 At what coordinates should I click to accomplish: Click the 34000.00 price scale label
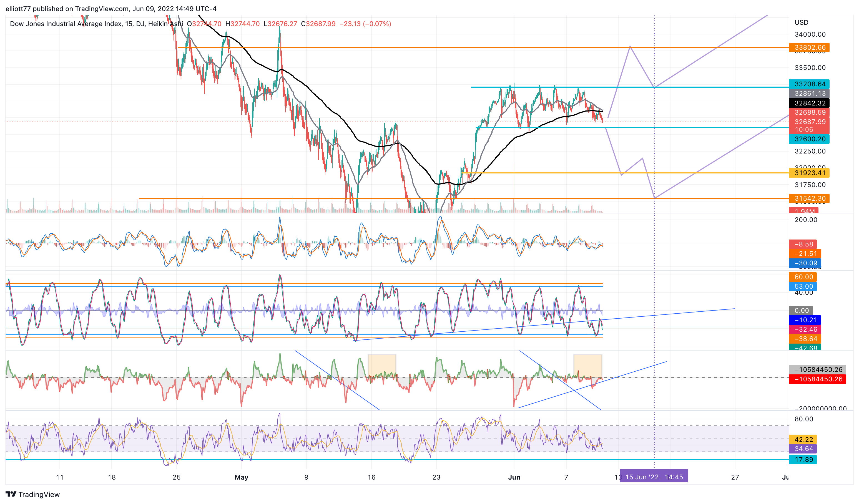pyautogui.click(x=810, y=34)
